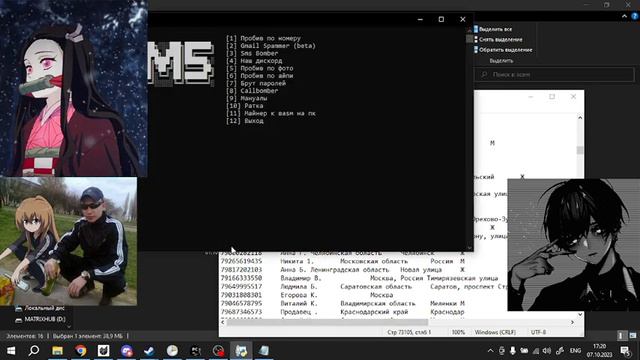Focus the Explorer search field
This screenshot has width=640, height=360.
point(554,75)
